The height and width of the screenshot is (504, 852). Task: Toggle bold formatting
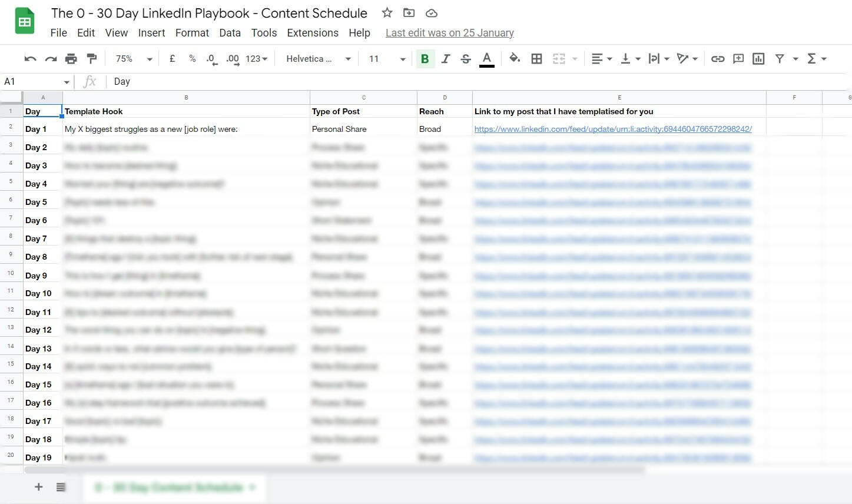point(425,59)
